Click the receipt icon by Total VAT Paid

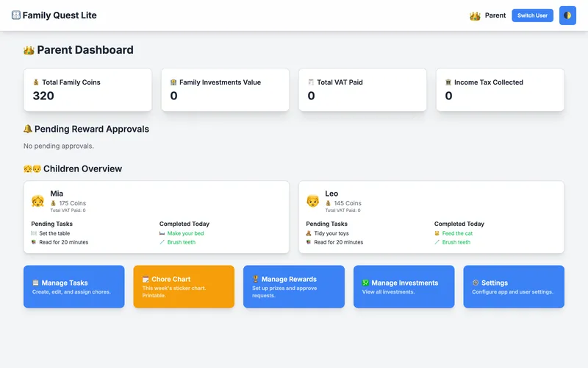[311, 82]
